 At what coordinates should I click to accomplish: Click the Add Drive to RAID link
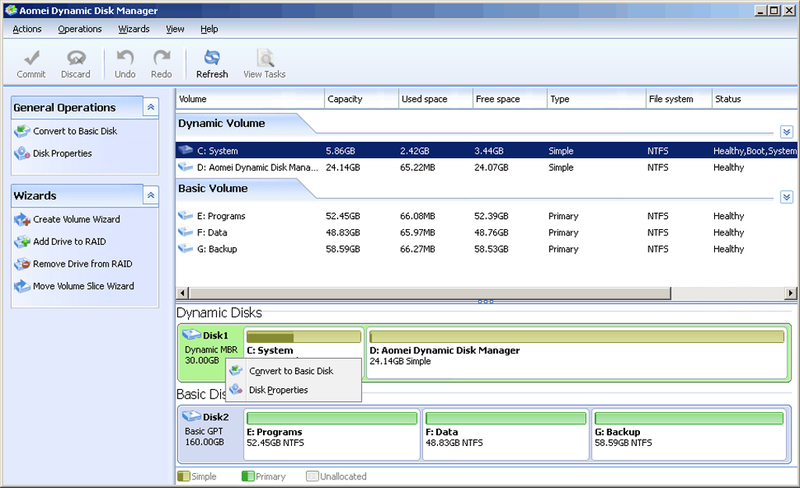(69, 241)
